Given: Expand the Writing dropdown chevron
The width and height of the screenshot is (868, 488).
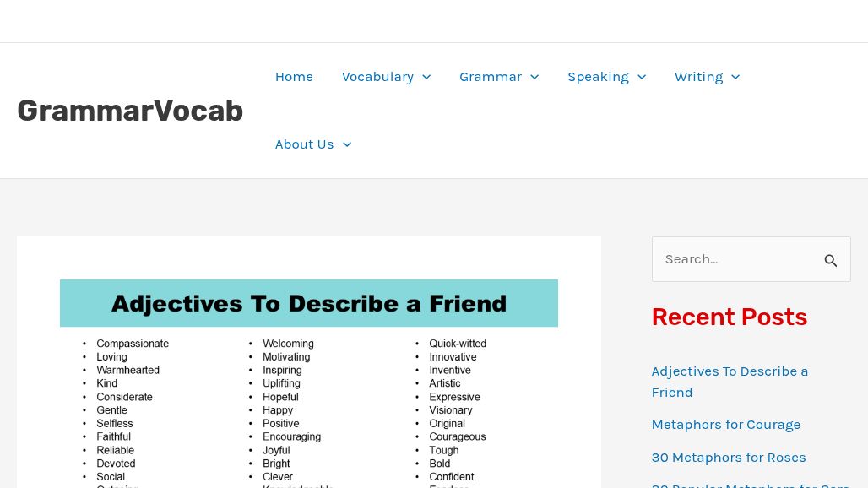Looking at the screenshot, I should pos(735,78).
